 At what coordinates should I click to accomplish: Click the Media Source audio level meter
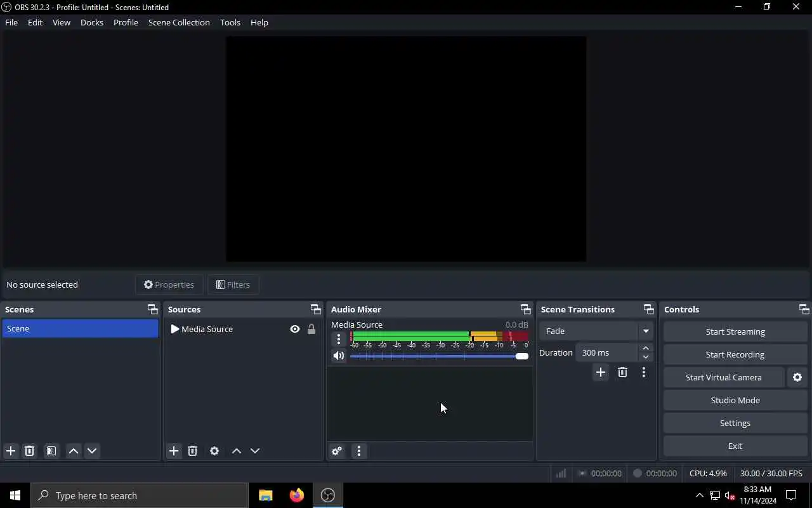click(x=439, y=336)
